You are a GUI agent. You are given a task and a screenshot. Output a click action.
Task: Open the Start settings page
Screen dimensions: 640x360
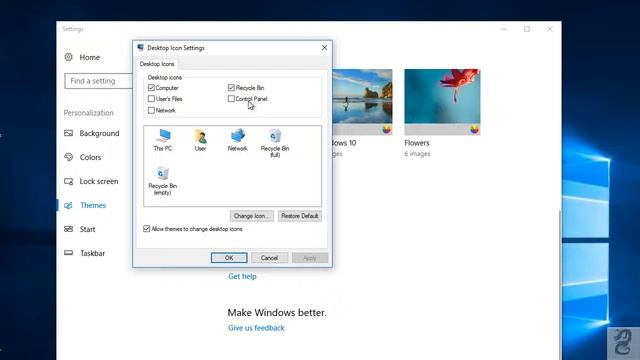click(87, 229)
